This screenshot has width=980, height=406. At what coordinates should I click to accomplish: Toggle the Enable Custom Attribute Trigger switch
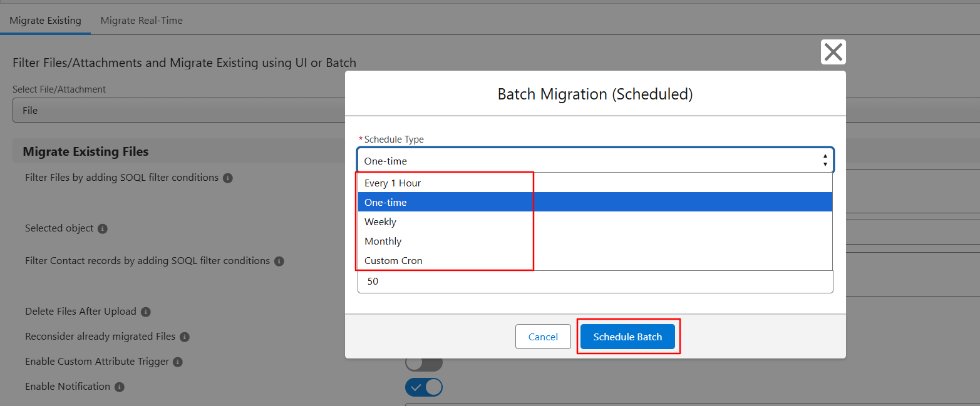(x=424, y=363)
